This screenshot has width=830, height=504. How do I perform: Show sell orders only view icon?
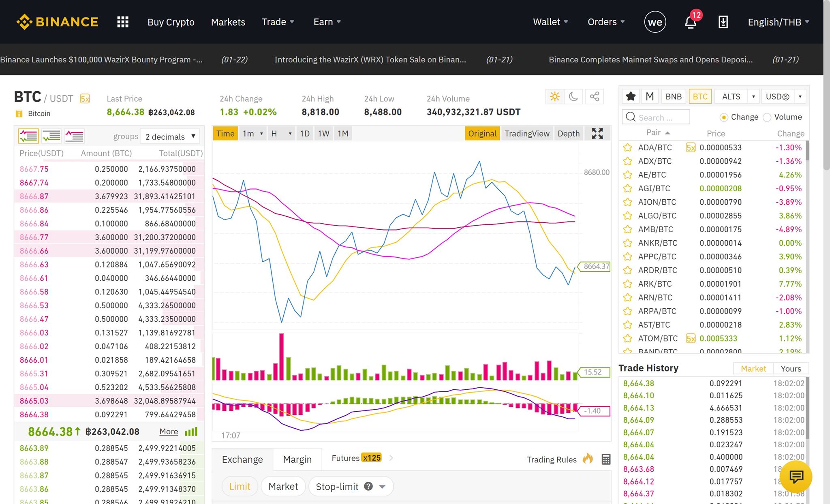75,136
